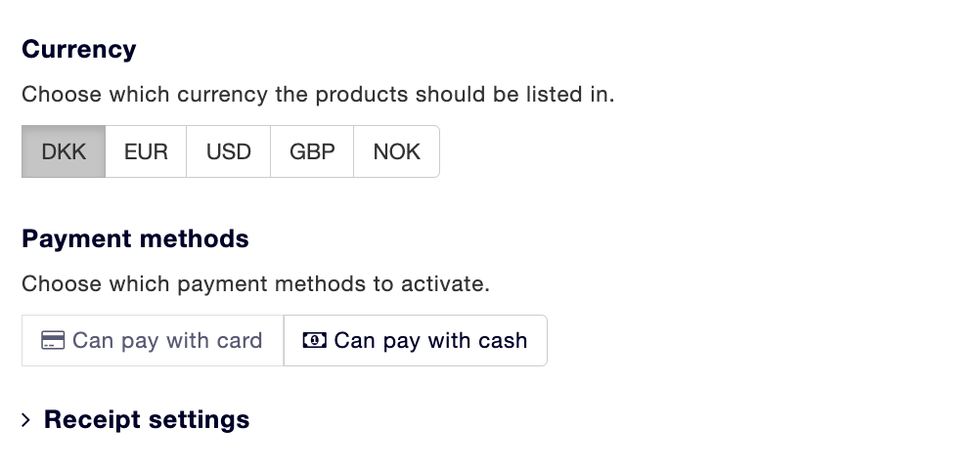980x469 pixels.
Task: Click the currency listing description text
Action: coord(318,95)
